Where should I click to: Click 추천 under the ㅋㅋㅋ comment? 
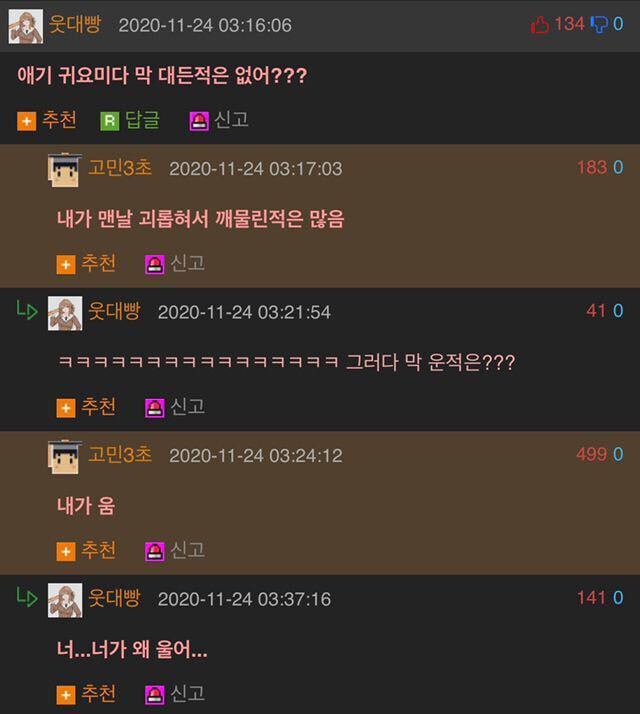click(98, 407)
